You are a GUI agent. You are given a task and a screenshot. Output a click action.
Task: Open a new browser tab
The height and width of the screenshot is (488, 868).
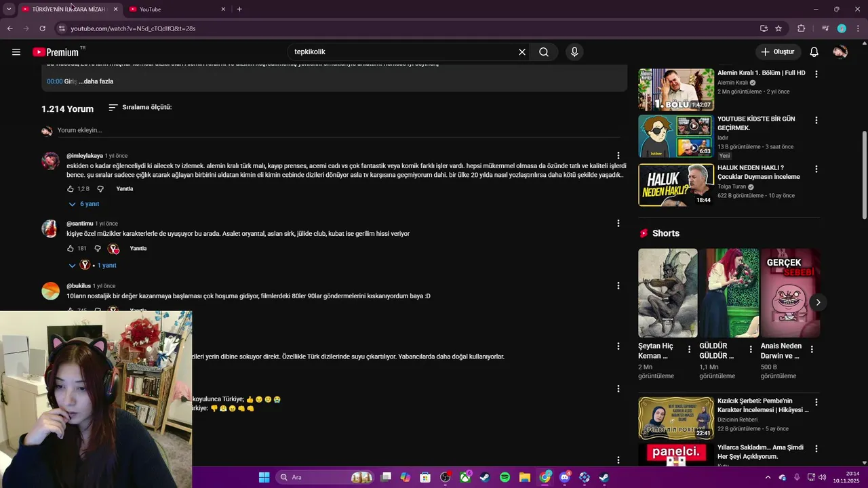click(x=239, y=9)
